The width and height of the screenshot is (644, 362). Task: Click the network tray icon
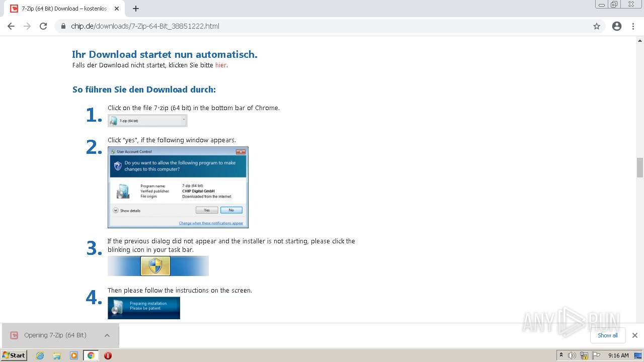(584, 355)
